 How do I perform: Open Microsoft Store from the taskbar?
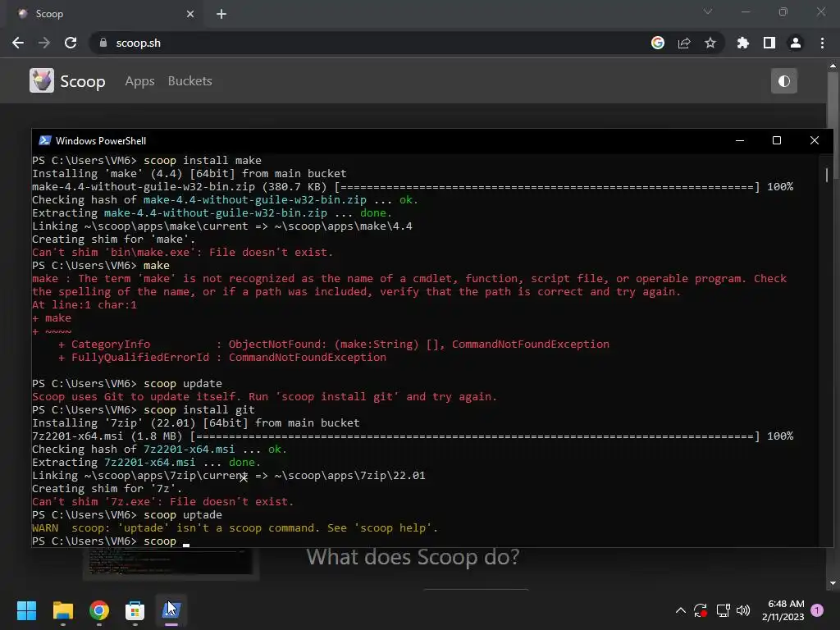pyautogui.click(x=135, y=610)
